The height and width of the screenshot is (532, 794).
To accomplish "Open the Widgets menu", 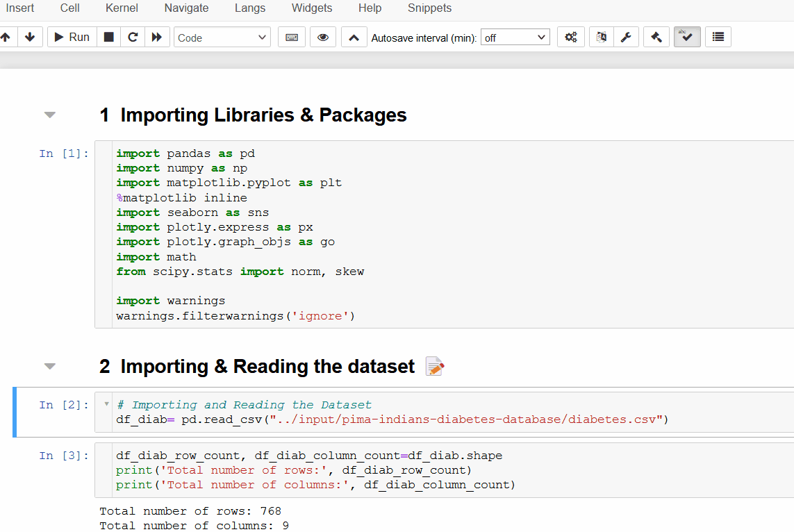I will [x=311, y=8].
